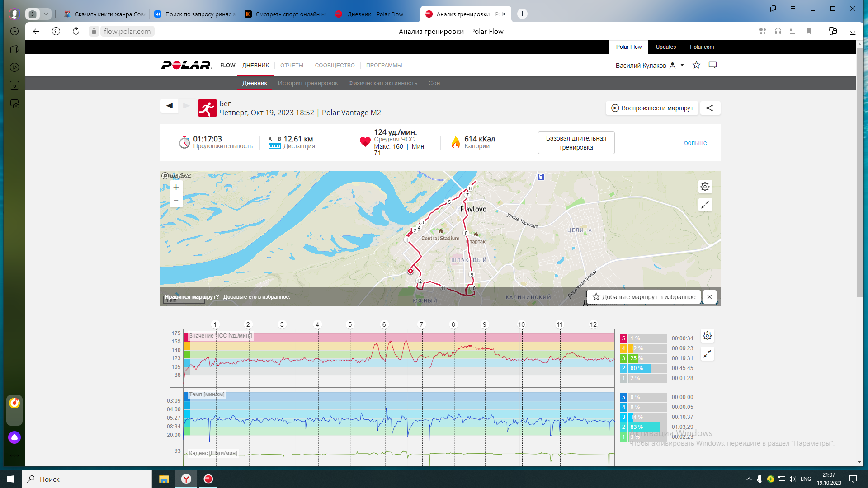This screenshot has width=868, height=488.
Task: Click the Polar logo
Action: pyautogui.click(x=187, y=65)
